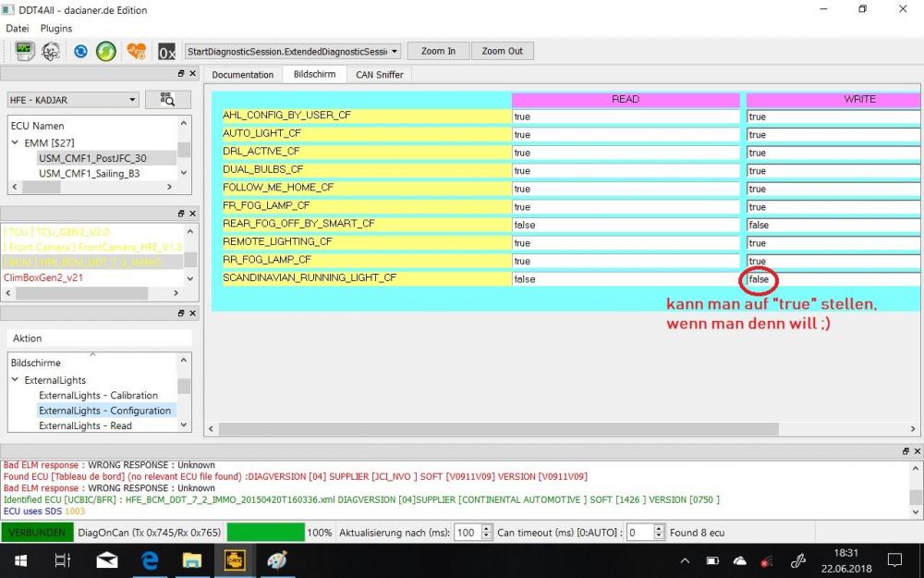Select ExternalLights - Calibration screen
The height and width of the screenshot is (578, 924).
[x=99, y=395]
